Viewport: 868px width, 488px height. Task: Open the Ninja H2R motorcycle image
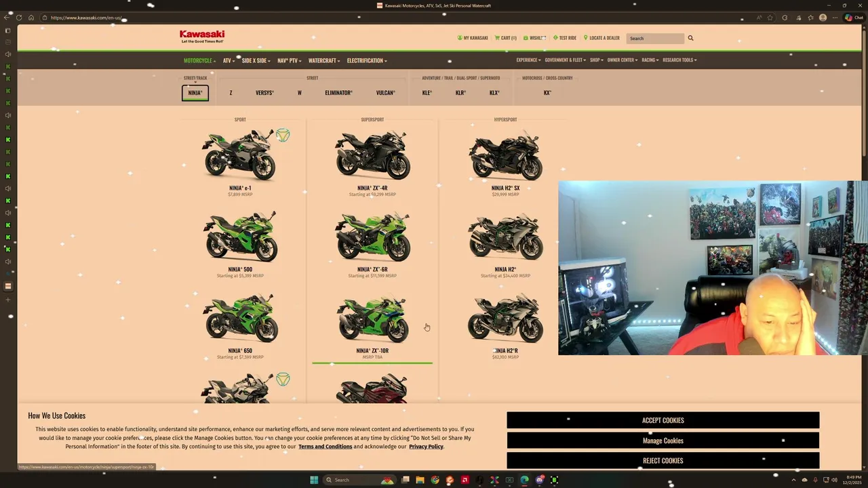pyautogui.click(x=505, y=318)
